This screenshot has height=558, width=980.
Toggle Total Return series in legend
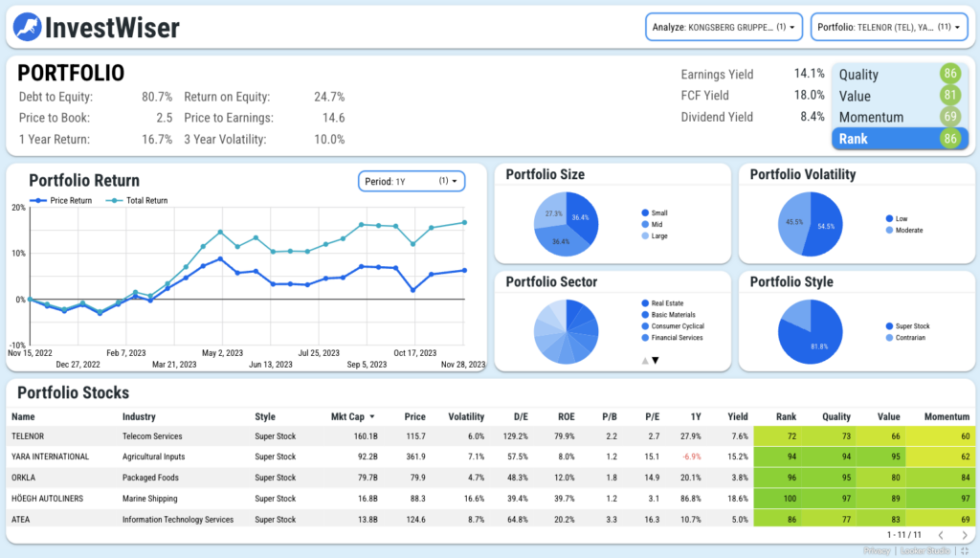coord(137,201)
